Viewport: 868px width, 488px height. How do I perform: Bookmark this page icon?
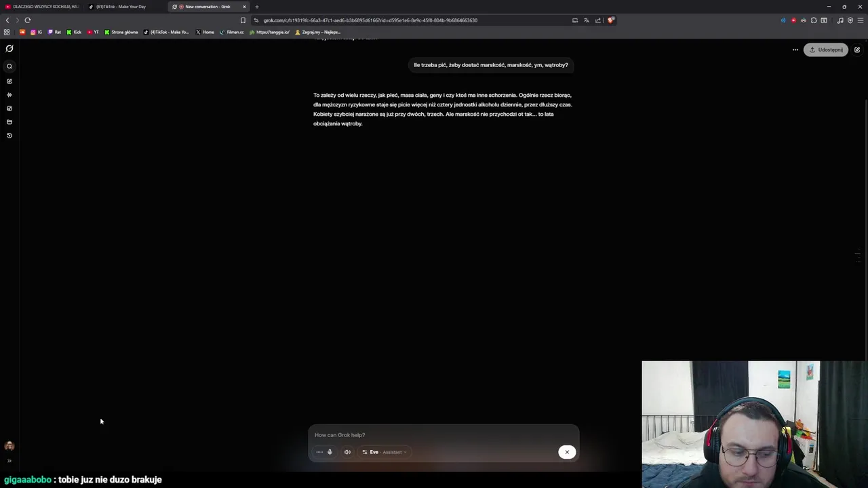243,20
